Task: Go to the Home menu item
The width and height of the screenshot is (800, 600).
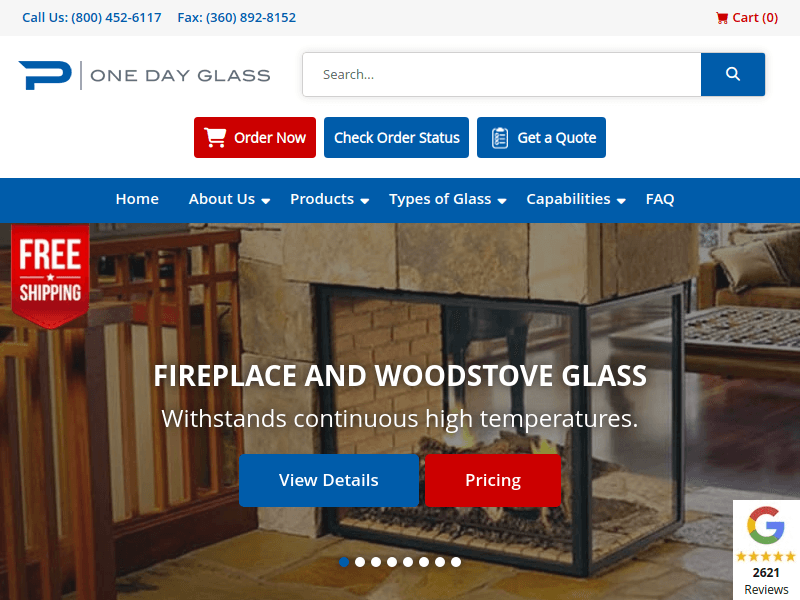Action: [137, 199]
